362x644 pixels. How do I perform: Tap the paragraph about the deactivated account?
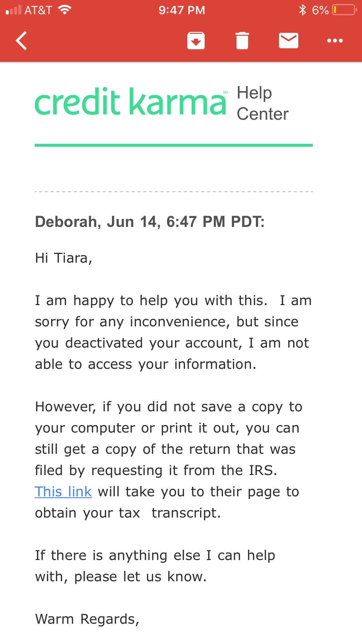pos(173,332)
